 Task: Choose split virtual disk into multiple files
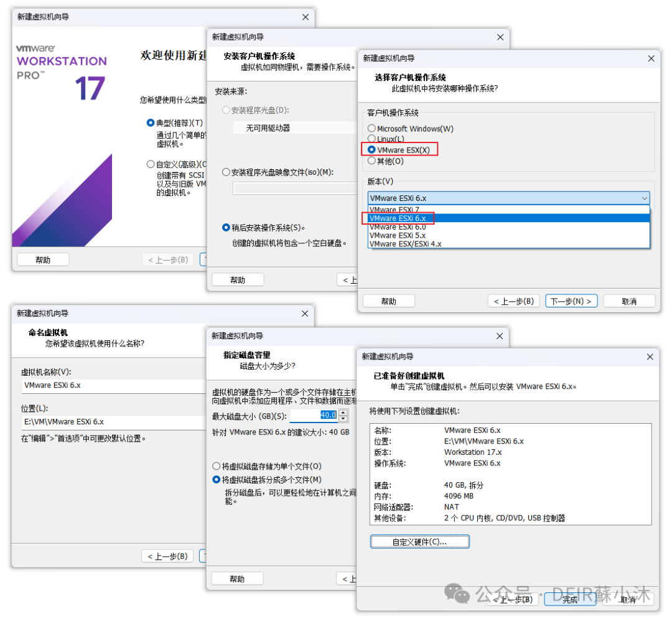[x=217, y=480]
